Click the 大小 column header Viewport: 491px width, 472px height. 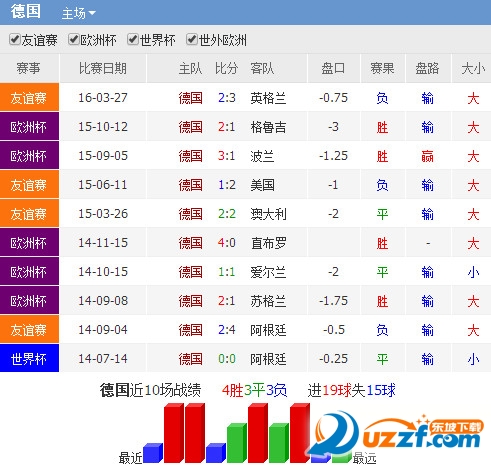coord(473,68)
